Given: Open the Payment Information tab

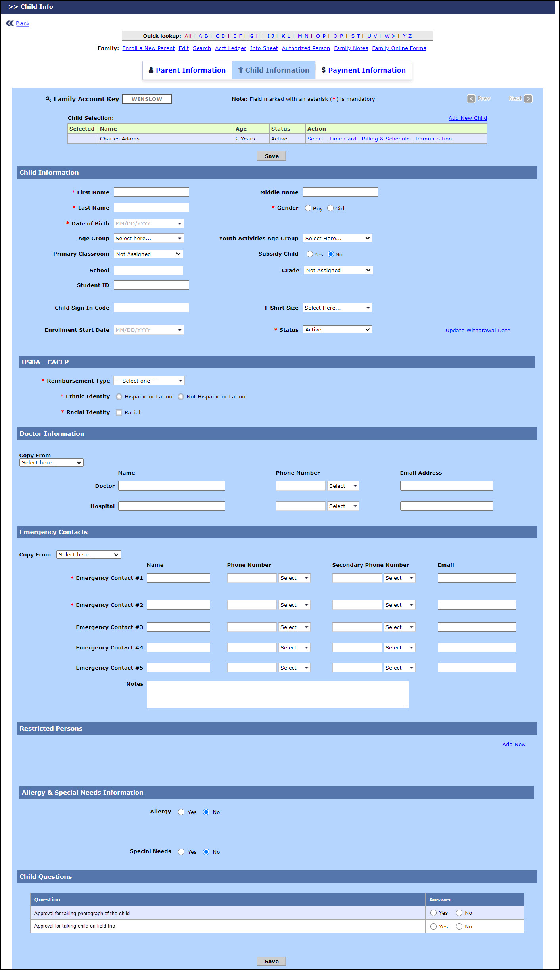Looking at the screenshot, I should (x=366, y=70).
